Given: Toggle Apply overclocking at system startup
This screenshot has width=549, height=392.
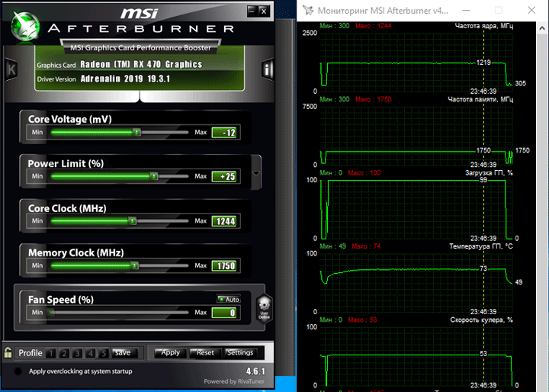Looking at the screenshot, I should coord(18,371).
